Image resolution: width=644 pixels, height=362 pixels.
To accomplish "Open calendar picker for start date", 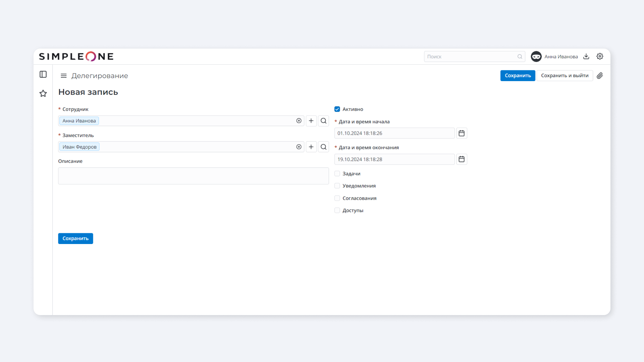I will click(x=462, y=133).
